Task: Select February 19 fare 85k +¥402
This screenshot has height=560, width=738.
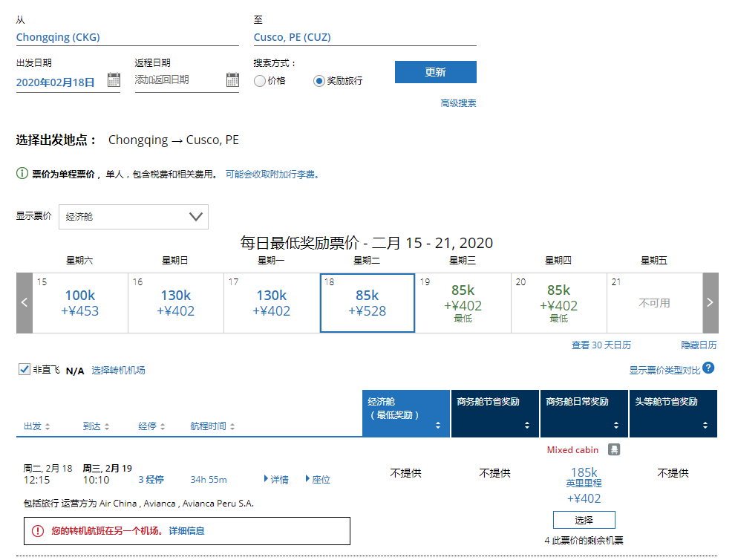Action: (x=463, y=303)
